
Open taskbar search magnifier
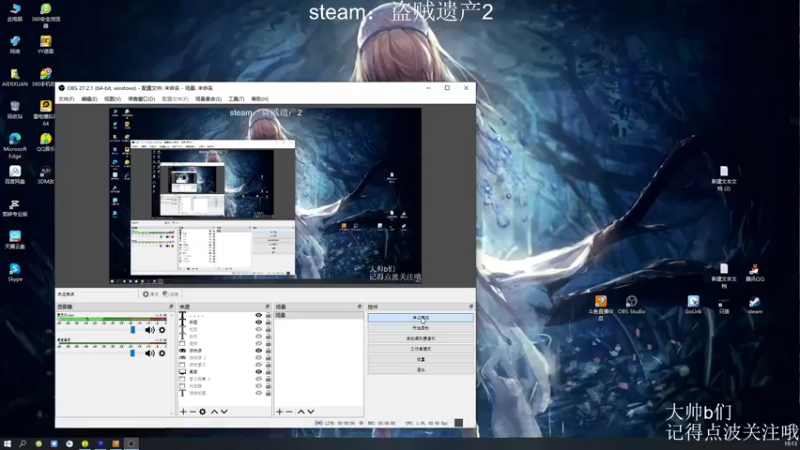(22, 444)
